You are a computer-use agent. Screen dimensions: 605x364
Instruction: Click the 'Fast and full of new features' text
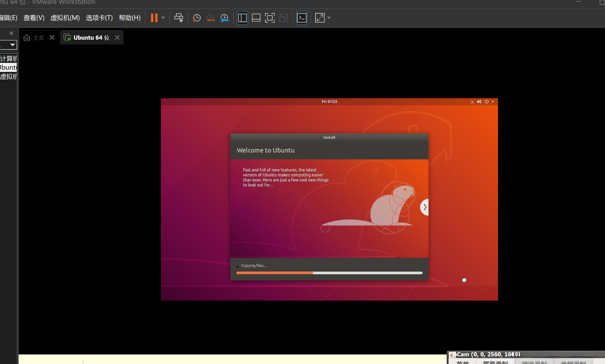[x=286, y=177]
